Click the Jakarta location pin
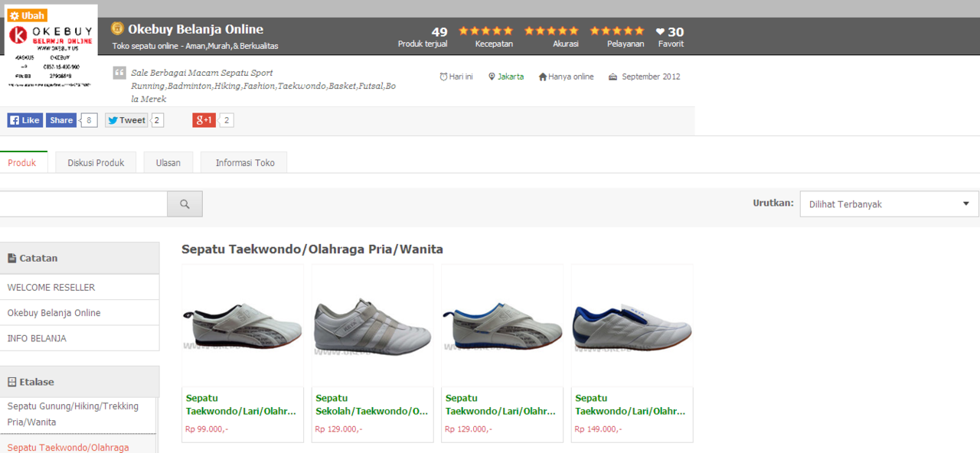 [492, 77]
